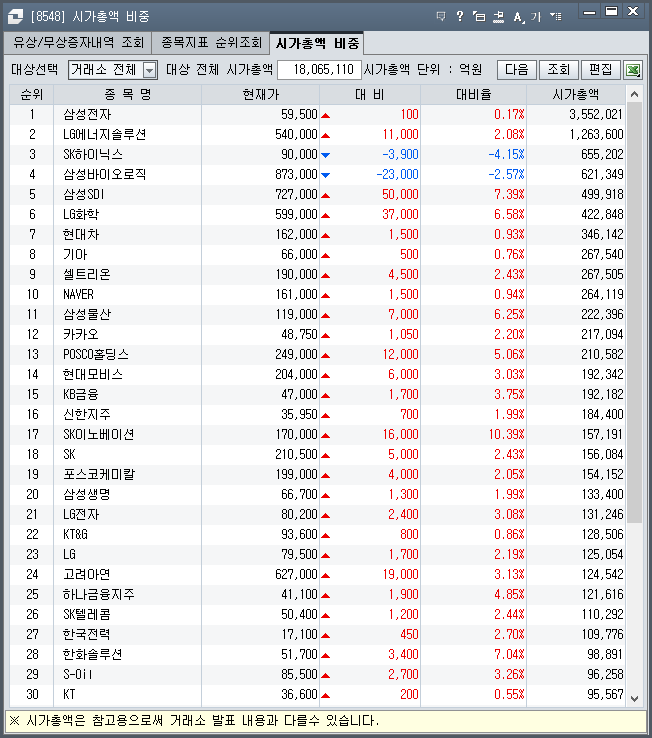Select the 삼성전자 row name
652x738 pixels.
click(87, 115)
